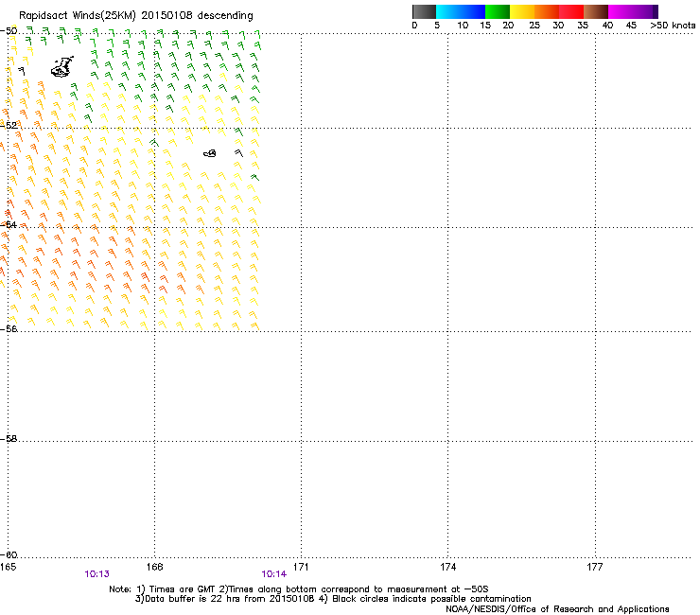The image size is (700, 615).
Task: Click the '-54' latitude axis label
Action: (x=9, y=224)
